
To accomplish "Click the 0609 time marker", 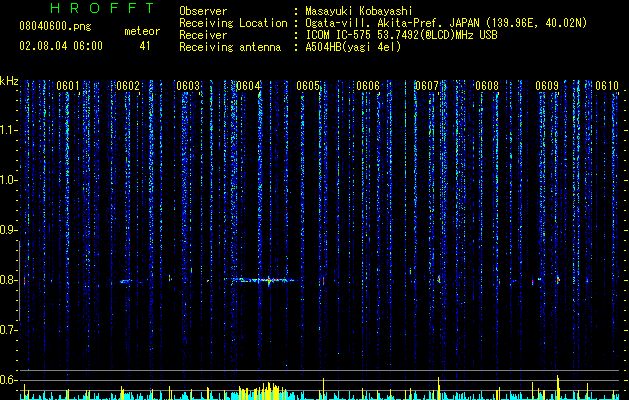I will [x=547, y=86].
